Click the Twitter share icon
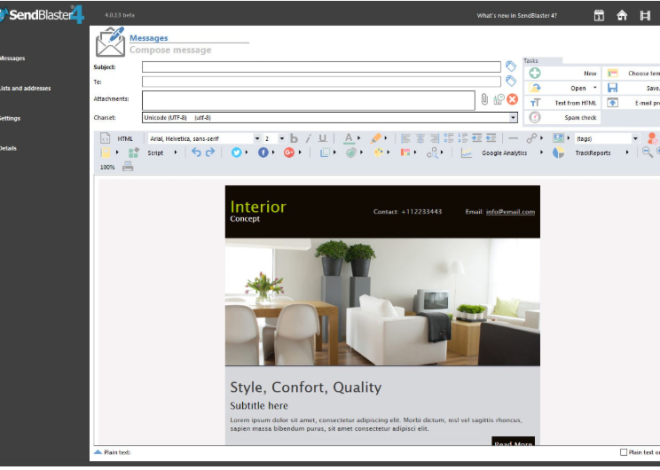660x470 pixels. point(236,153)
